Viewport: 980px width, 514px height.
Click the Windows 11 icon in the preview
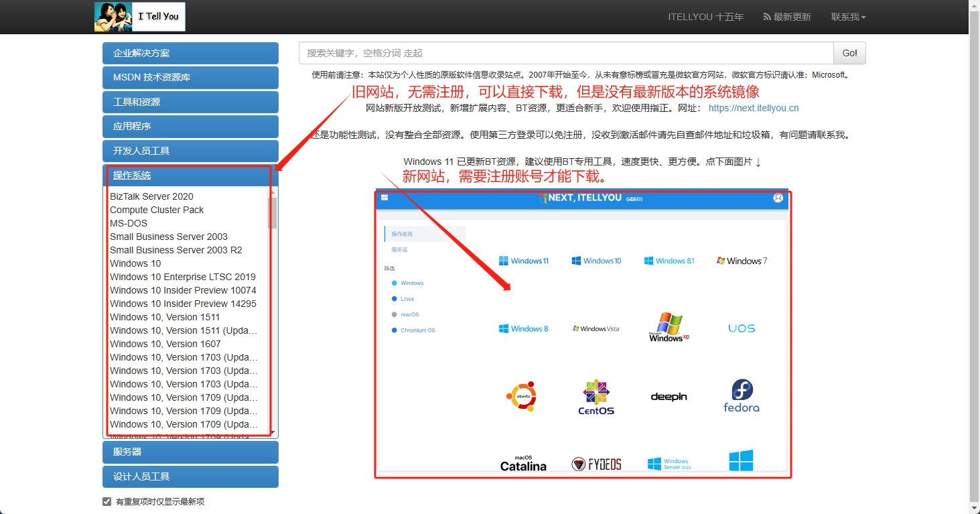click(524, 261)
